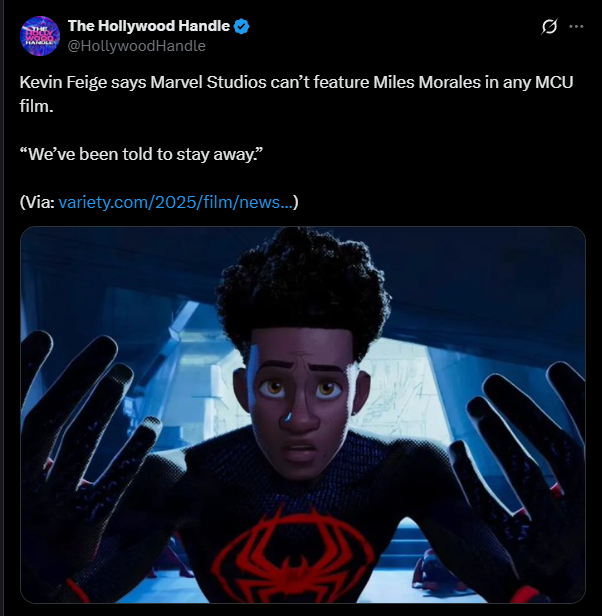Viewport: 602px width, 616px height.
Task: Open the @HollywoodHandle username link
Action: click(x=137, y=46)
